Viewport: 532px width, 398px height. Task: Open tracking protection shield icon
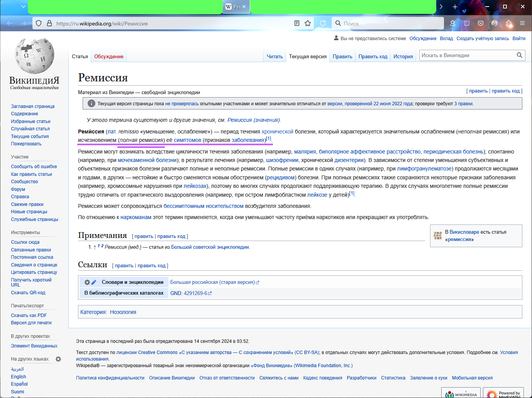pos(39,23)
